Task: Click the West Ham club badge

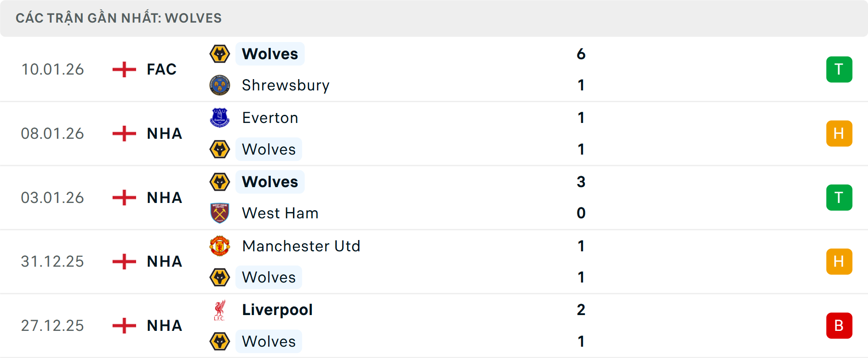Action: pyautogui.click(x=219, y=213)
